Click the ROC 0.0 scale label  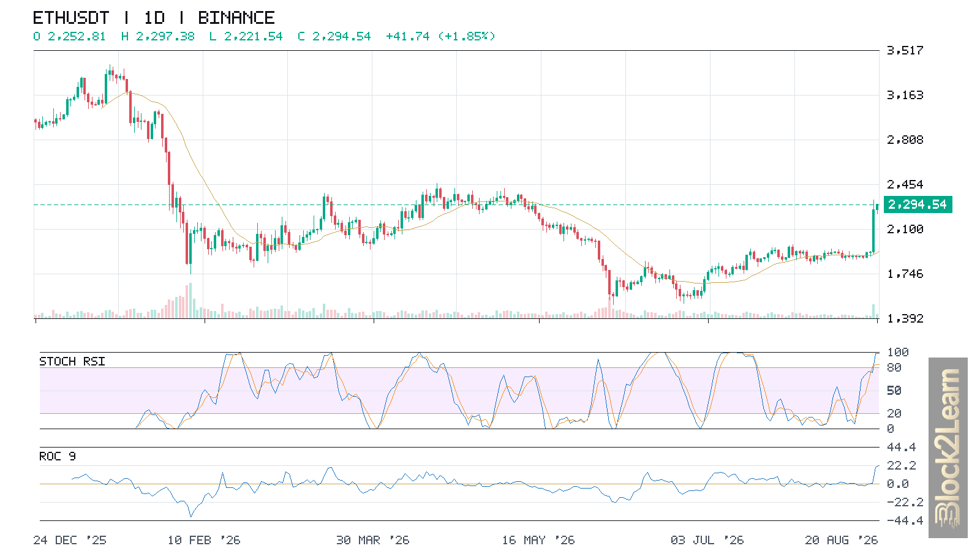pos(898,484)
